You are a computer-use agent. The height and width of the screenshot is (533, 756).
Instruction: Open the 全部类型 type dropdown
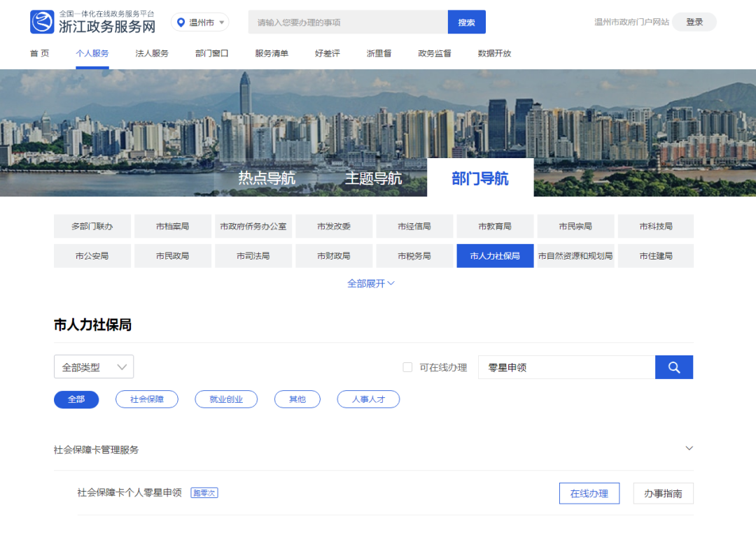click(x=94, y=367)
